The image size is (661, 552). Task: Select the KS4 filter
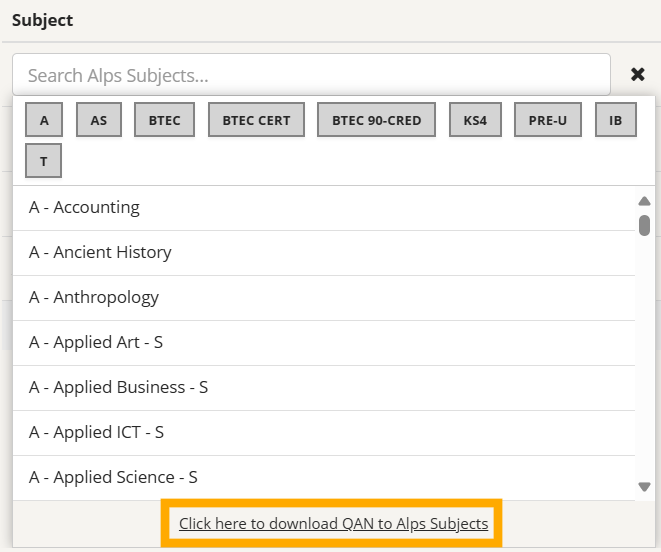point(475,120)
